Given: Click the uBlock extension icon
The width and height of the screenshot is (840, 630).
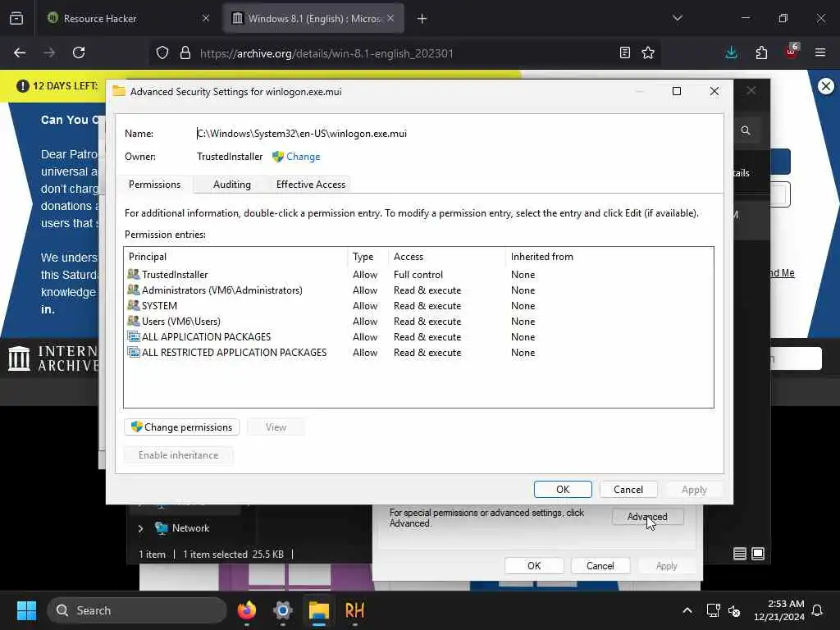Looking at the screenshot, I should point(792,52).
